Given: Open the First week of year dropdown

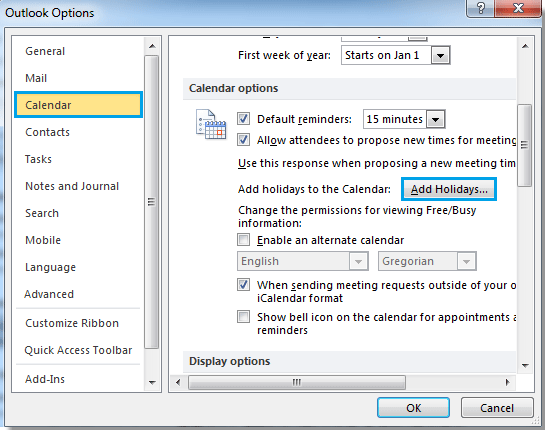Looking at the screenshot, I should pyautogui.click(x=440, y=55).
